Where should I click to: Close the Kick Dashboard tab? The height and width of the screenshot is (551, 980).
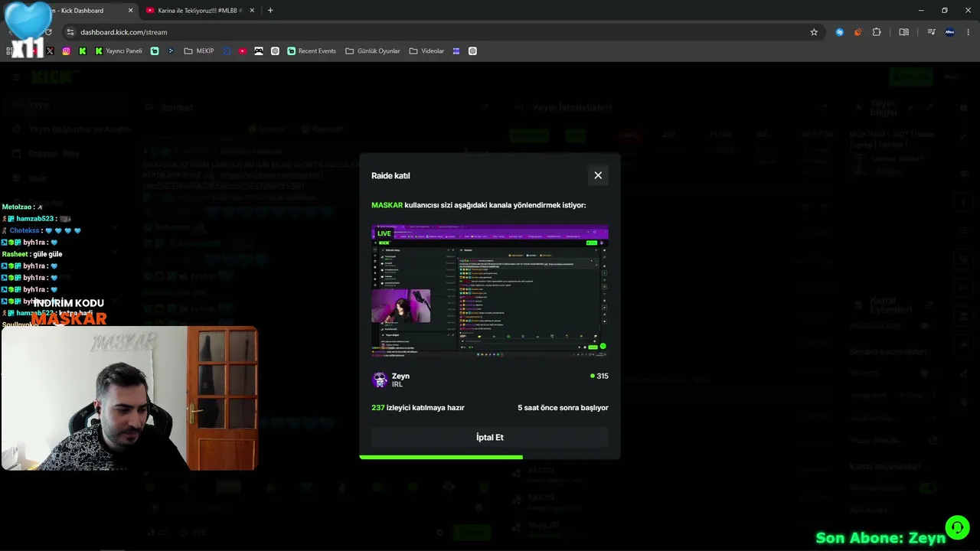click(x=130, y=11)
